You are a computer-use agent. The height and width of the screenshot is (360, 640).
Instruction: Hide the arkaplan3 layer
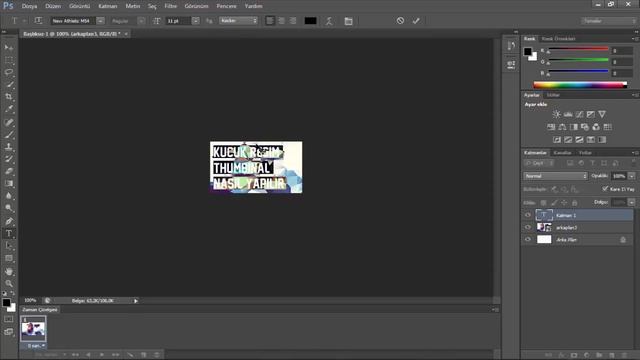click(528, 227)
